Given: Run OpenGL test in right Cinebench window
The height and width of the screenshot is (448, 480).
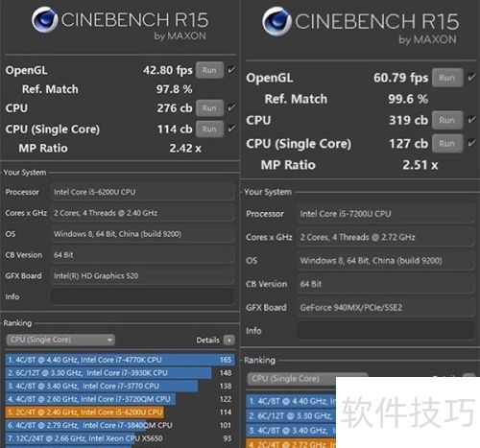Looking at the screenshot, I should click(447, 78).
